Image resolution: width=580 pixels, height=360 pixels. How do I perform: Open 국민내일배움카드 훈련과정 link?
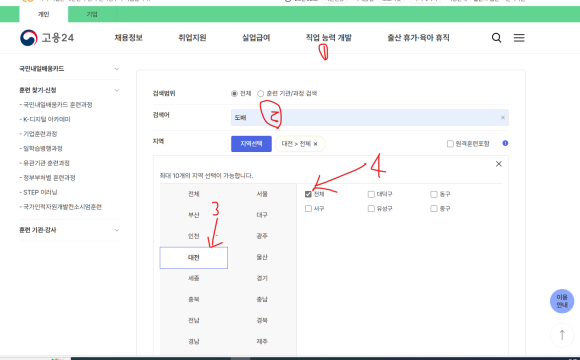pos(56,105)
